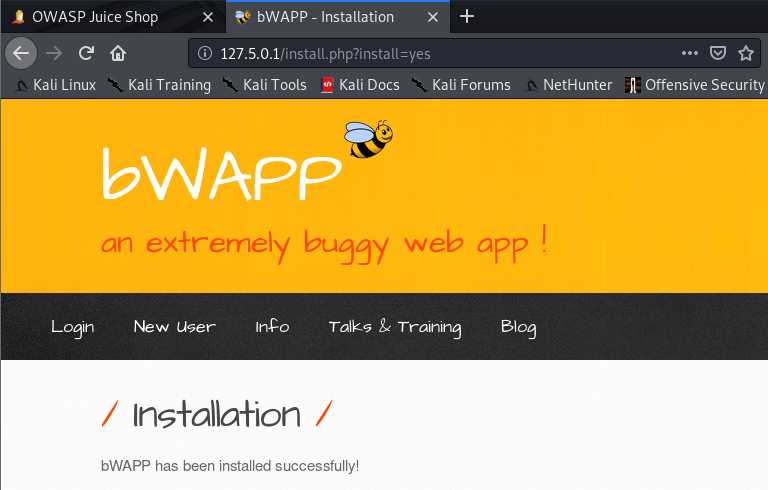768x490 pixels.
Task: Open the Kali Training bookmark
Action: click(160, 85)
